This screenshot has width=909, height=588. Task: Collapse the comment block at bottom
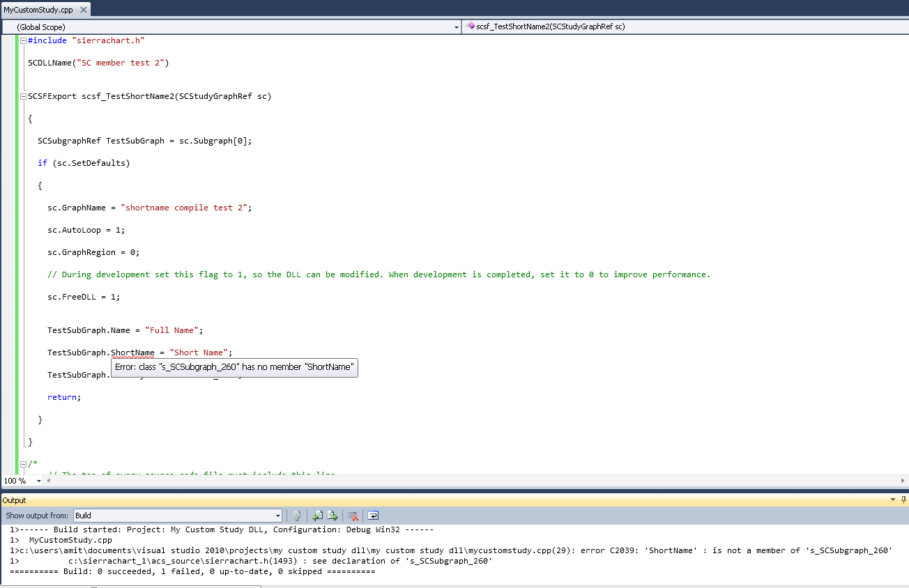pos(23,463)
